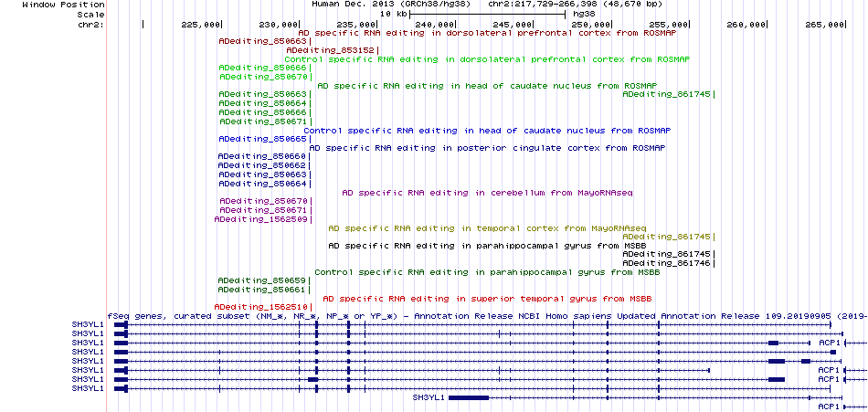Open AD superior temporal gyrus MSBB track title
Viewport: 868px width, 412px height.
click(x=487, y=298)
